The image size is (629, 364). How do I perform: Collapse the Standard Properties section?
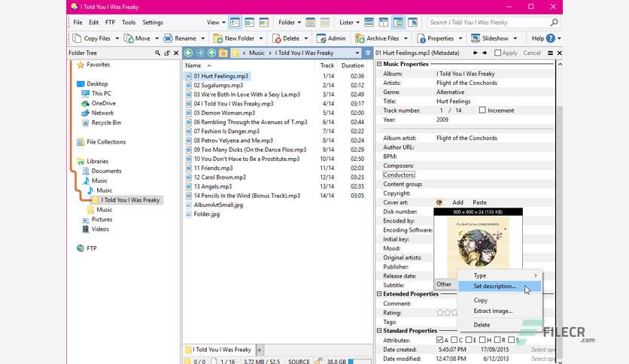pyautogui.click(x=379, y=331)
